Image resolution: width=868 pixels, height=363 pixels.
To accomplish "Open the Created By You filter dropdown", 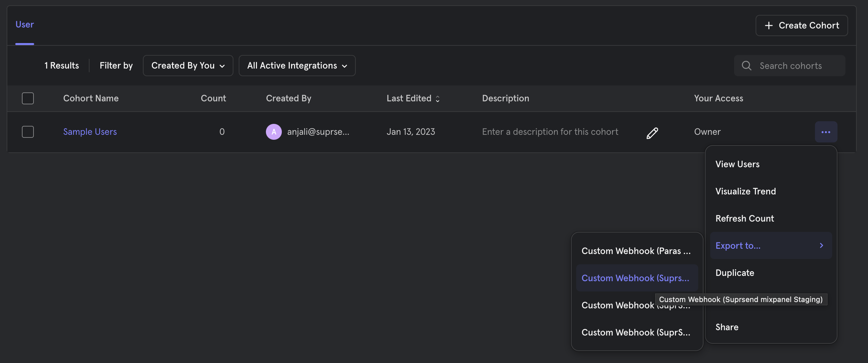I will 188,66.
